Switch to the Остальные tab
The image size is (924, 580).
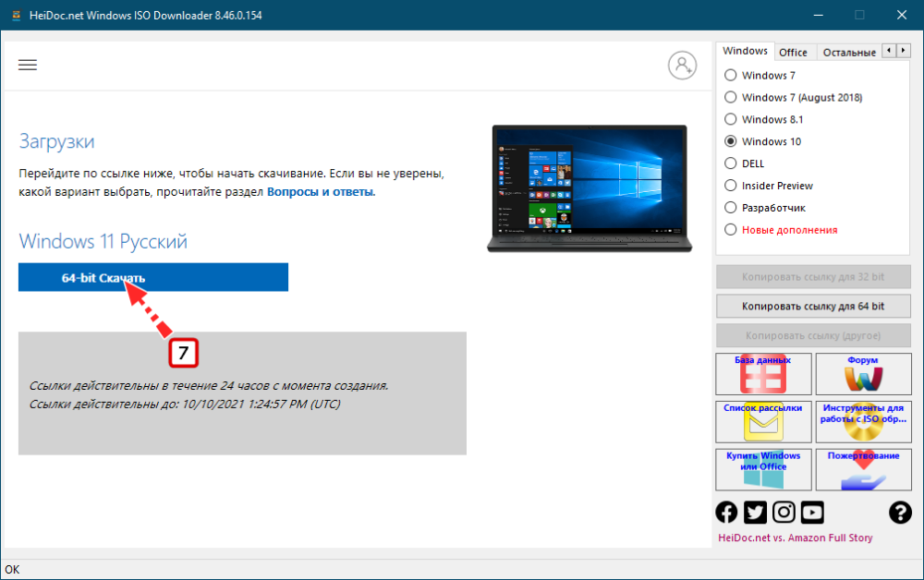[x=849, y=53]
